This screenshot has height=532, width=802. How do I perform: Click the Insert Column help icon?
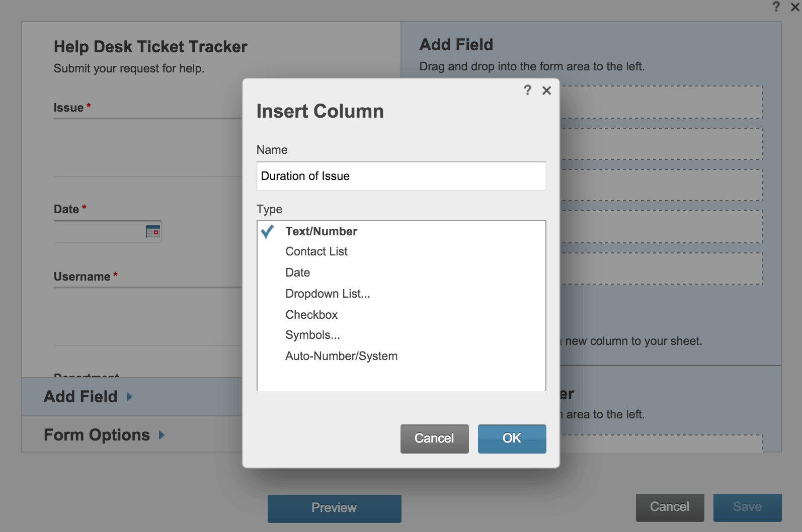tap(527, 91)
